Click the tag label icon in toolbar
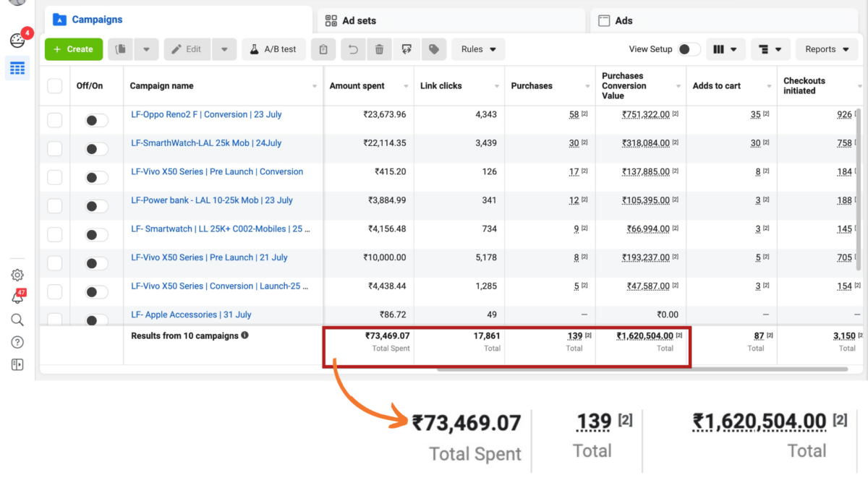 [x=433, y=49]
